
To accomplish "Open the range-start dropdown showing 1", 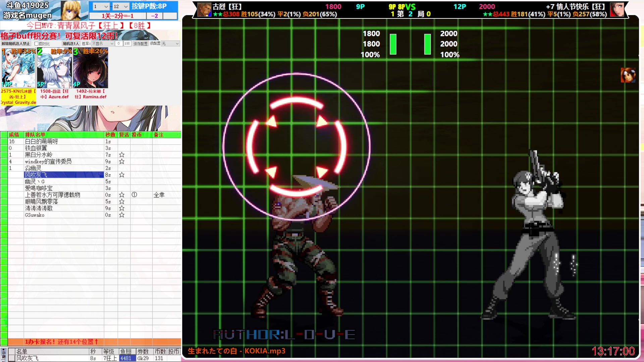I will 101,6.
